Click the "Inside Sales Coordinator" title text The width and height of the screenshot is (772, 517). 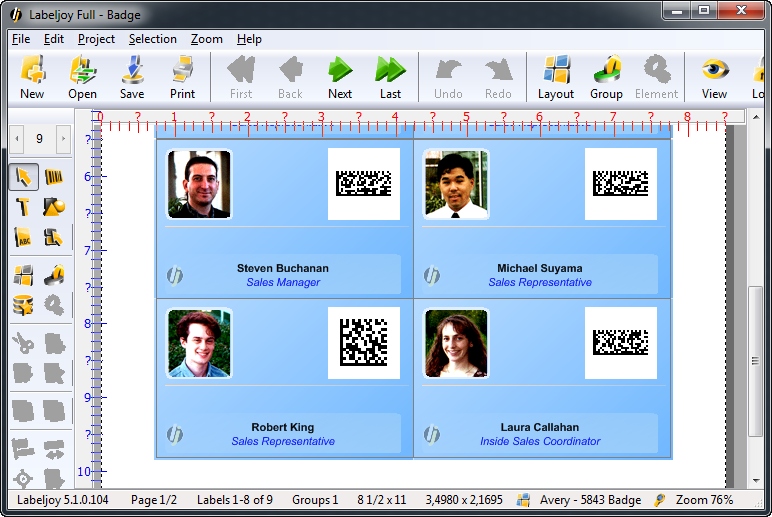(x=540, y=442)
